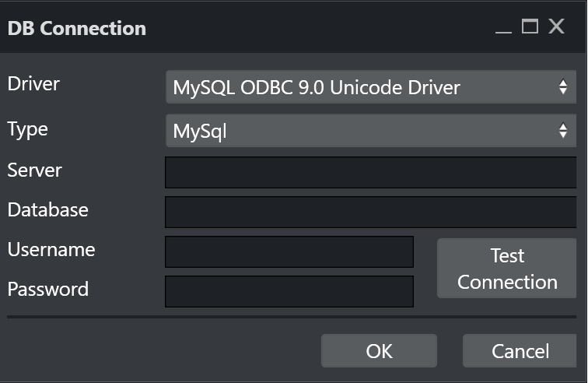Click the Driver field's up-down arrow icon
This screenshot has height=383, width=588.
563,88
